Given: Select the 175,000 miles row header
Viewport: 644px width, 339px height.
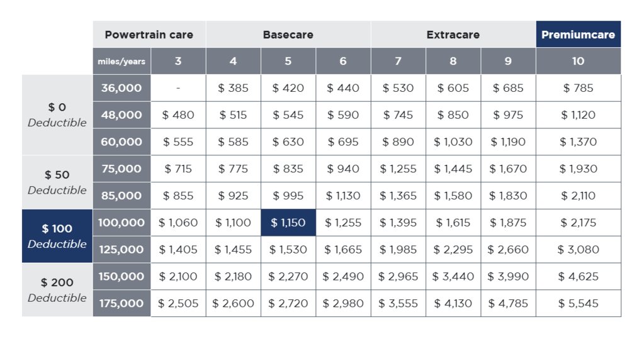Looking at the screenshot, I should coord(121,304).
